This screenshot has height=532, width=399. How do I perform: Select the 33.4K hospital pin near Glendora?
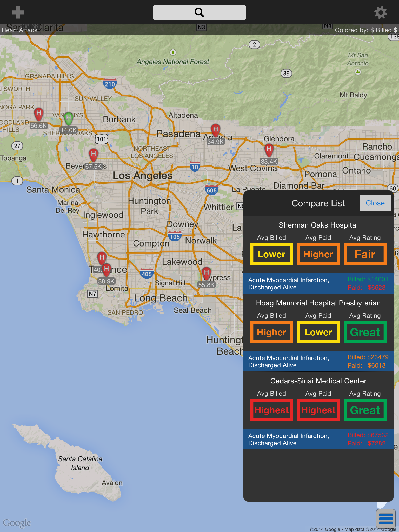tap(269, 150)
